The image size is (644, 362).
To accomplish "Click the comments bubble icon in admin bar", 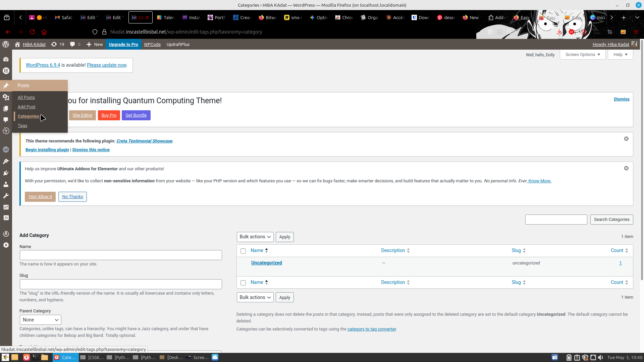I will pyautogui.click(x=72, y=44).
